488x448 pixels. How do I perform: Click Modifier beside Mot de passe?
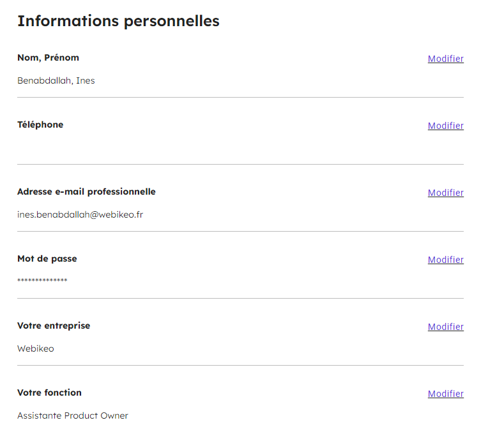coord(445,260)
